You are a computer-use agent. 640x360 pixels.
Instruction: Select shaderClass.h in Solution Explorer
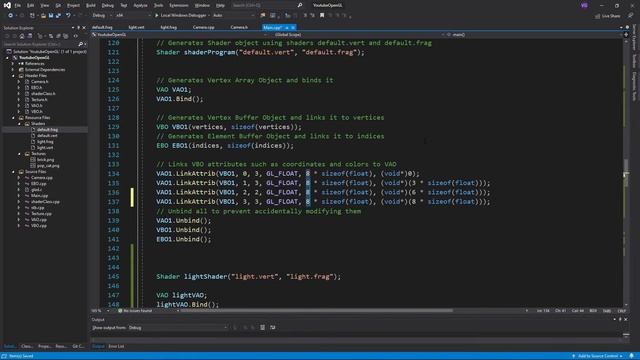[43, 93]
